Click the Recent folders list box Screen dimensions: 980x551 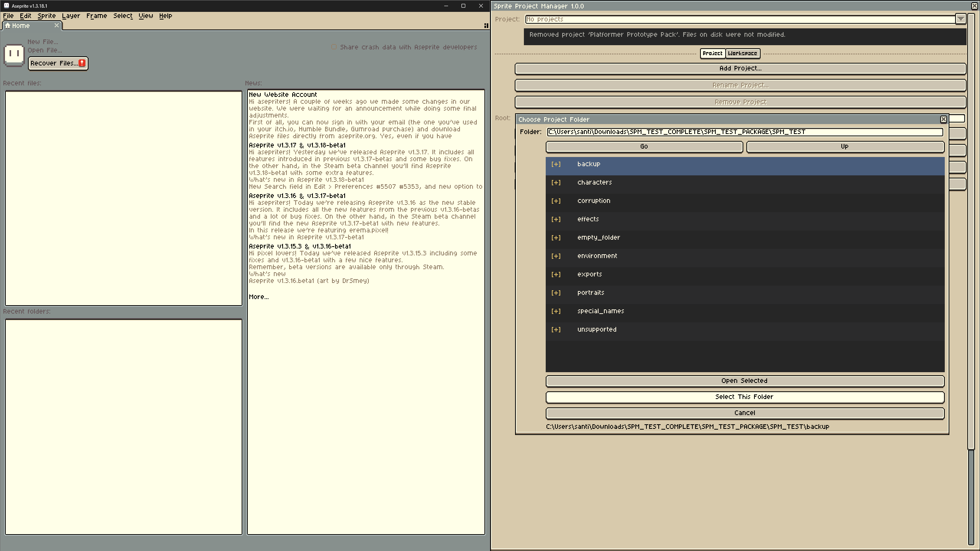124,427
